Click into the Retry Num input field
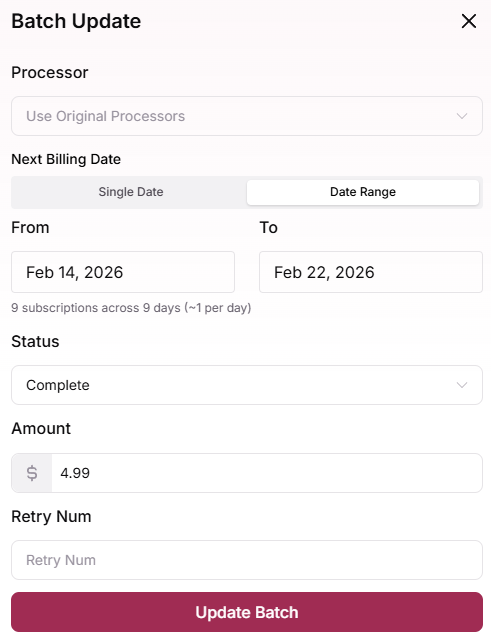 (247, 560)
